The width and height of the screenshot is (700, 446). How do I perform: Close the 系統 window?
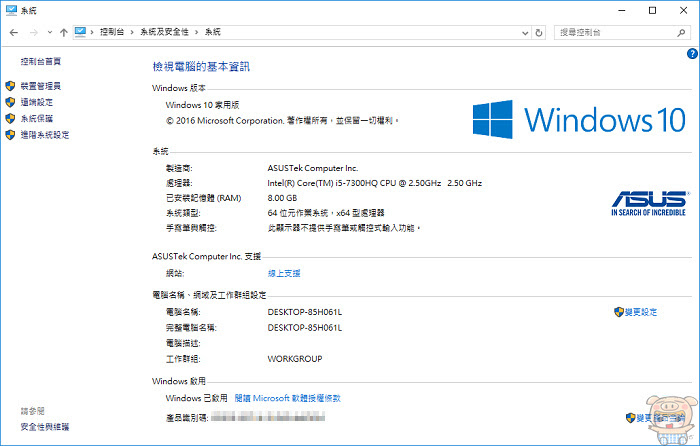[683, 10]
